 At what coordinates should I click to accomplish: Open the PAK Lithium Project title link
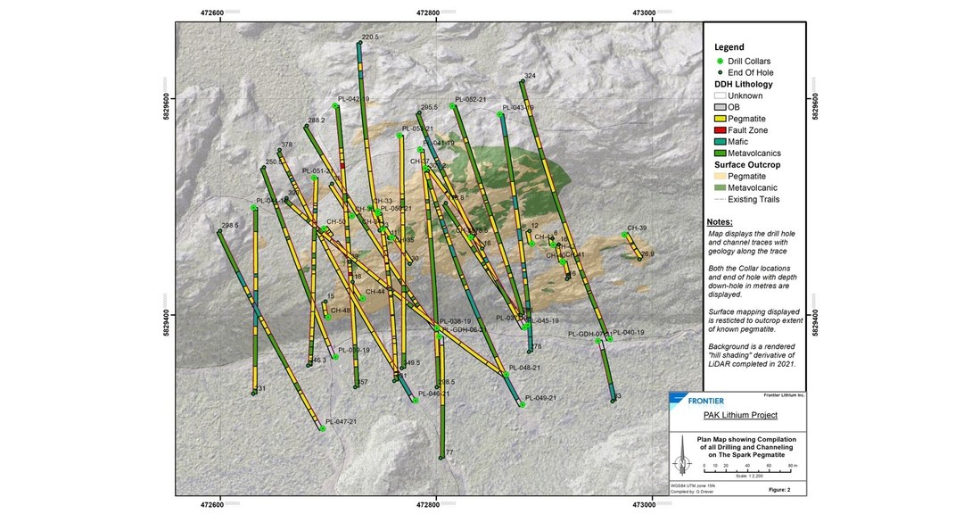pyautogui.click(x=741, y=415)
